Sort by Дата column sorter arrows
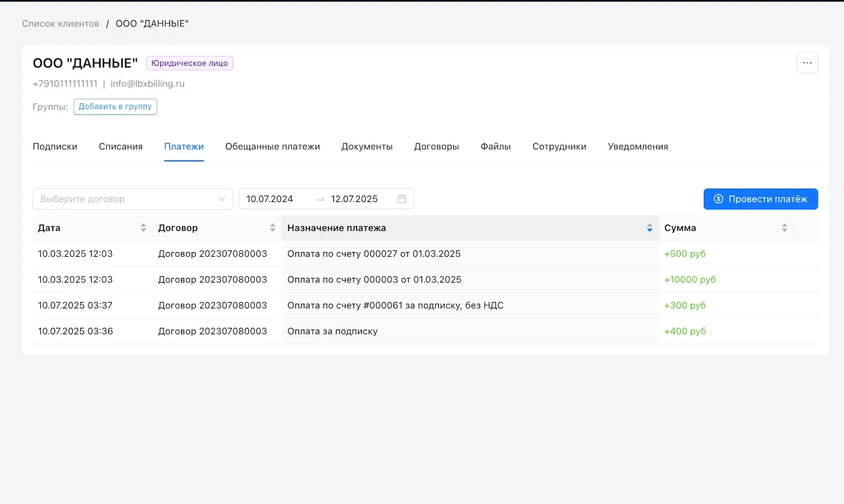 point(143,228)
